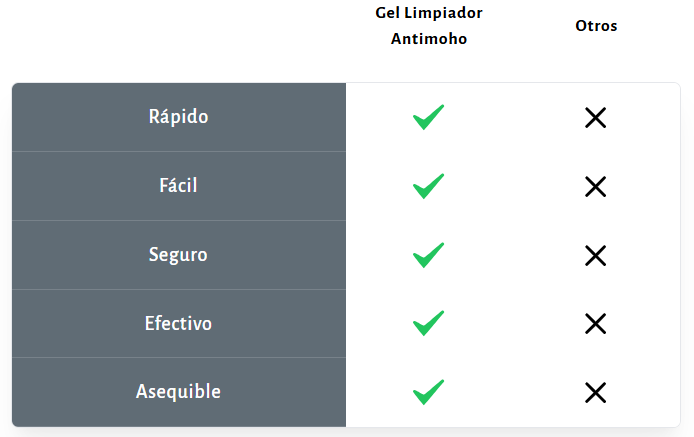The height and width of the screenshot is (437, 694).
Task: Click the green checkmark in the Seguro row
Action: pos(428,255)
